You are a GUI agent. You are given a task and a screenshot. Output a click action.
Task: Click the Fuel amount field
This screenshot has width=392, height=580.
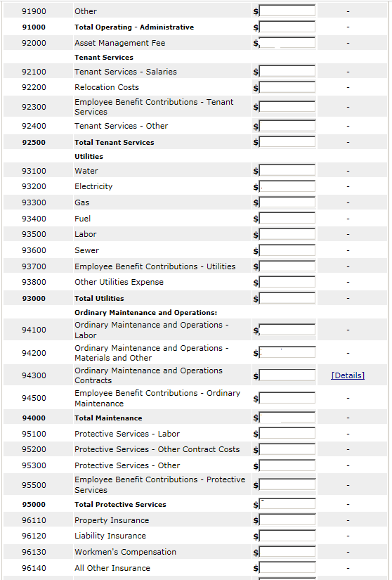coord(287,218)
